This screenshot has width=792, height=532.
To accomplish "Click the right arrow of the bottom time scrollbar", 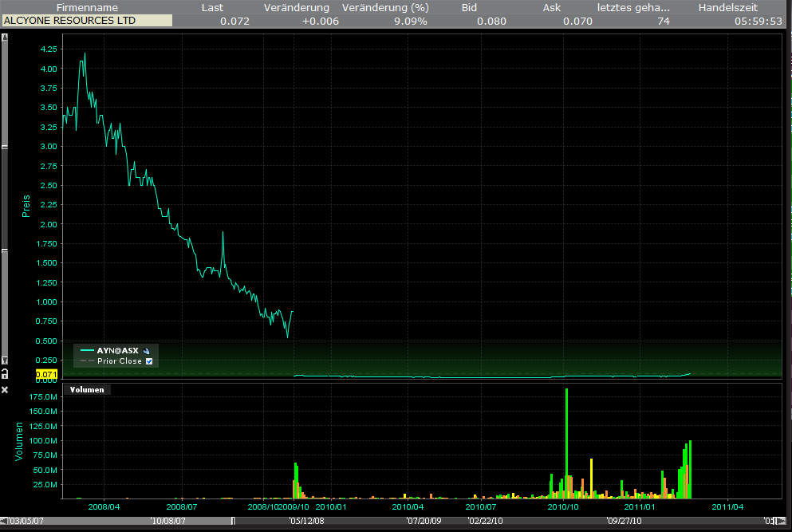I will 787,521.
